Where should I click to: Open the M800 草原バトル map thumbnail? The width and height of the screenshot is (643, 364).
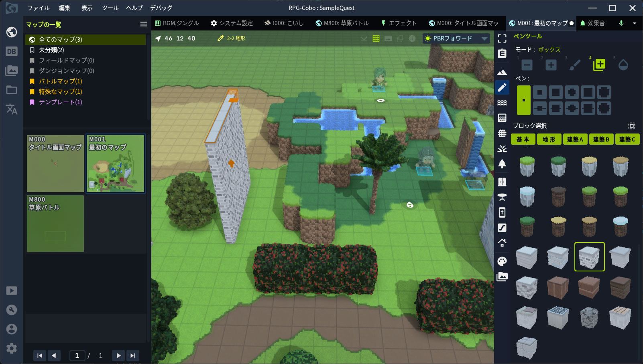(55, 223)
